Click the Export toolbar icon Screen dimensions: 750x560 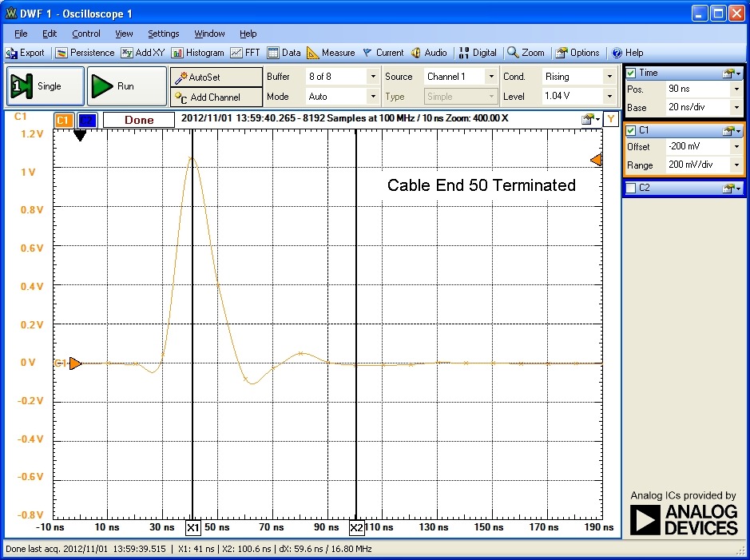(x=26, y=53)
